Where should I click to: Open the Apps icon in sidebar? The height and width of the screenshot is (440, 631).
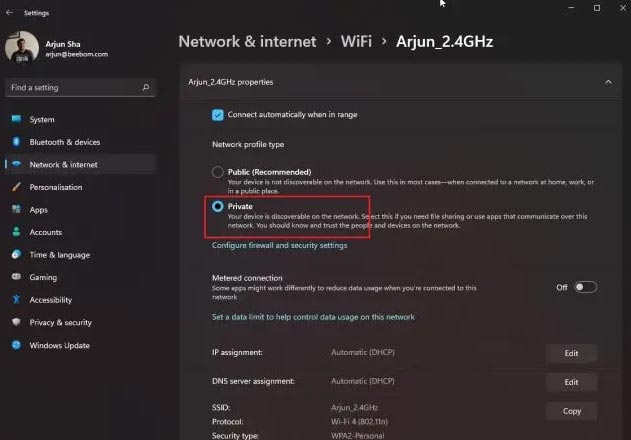[16, 209]
